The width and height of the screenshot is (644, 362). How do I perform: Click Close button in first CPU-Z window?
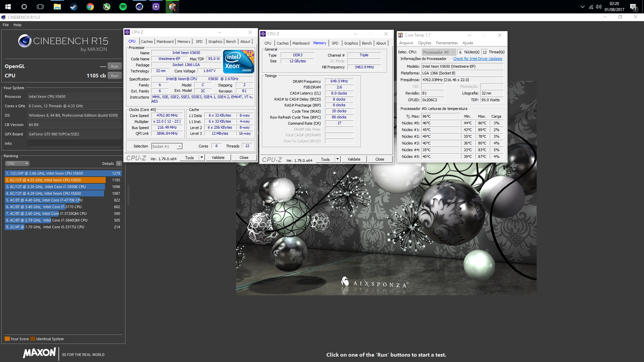click(244, 158)
